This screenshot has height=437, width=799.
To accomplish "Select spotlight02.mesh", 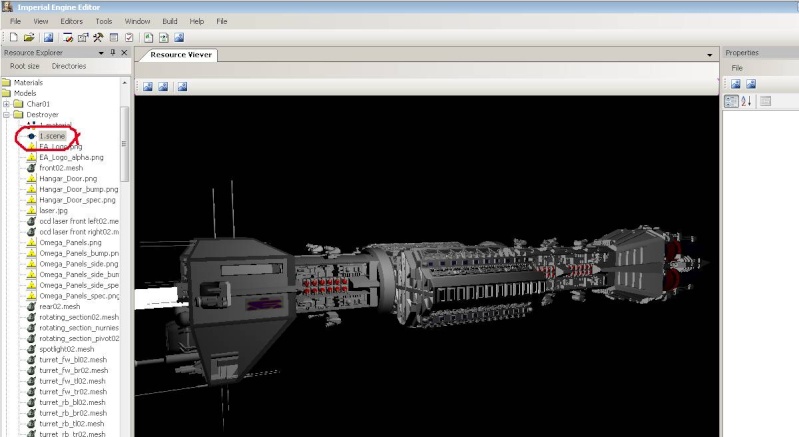I will click(67, 349).
